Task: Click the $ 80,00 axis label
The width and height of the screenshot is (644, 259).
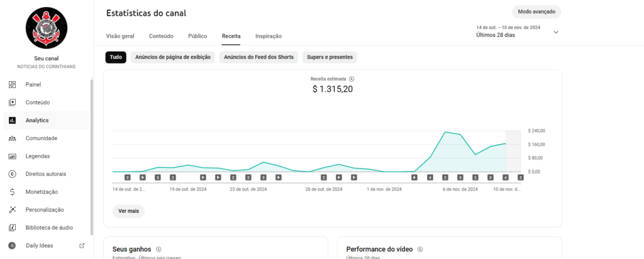Action: [535, 158]
